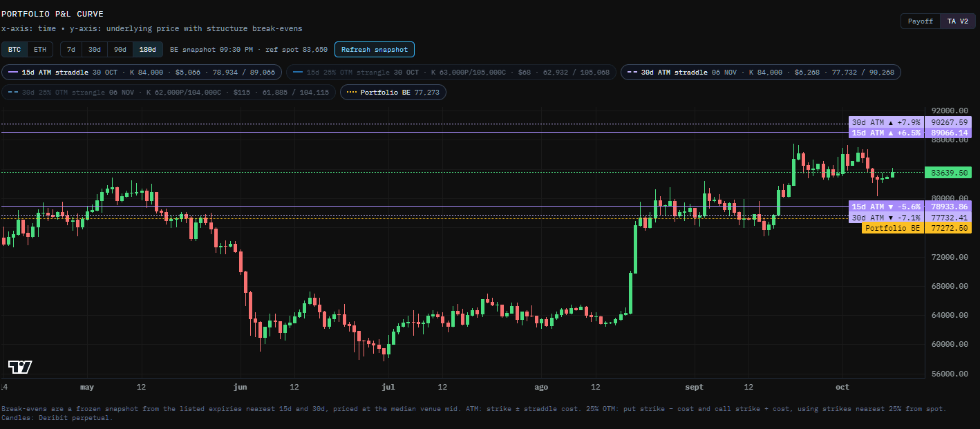Click the "BE snapshot 09:30 PM" status text
This screenshot has height=429, width=980.
tap(211, 50)
